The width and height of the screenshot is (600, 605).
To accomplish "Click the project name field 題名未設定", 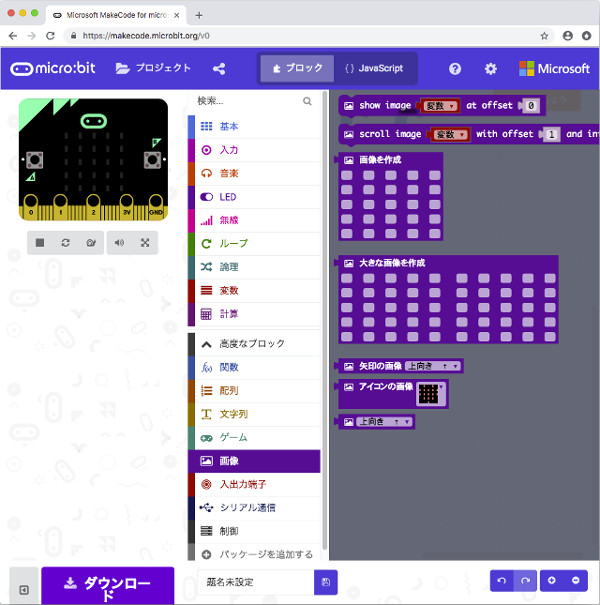I will [x=254, y=582].
